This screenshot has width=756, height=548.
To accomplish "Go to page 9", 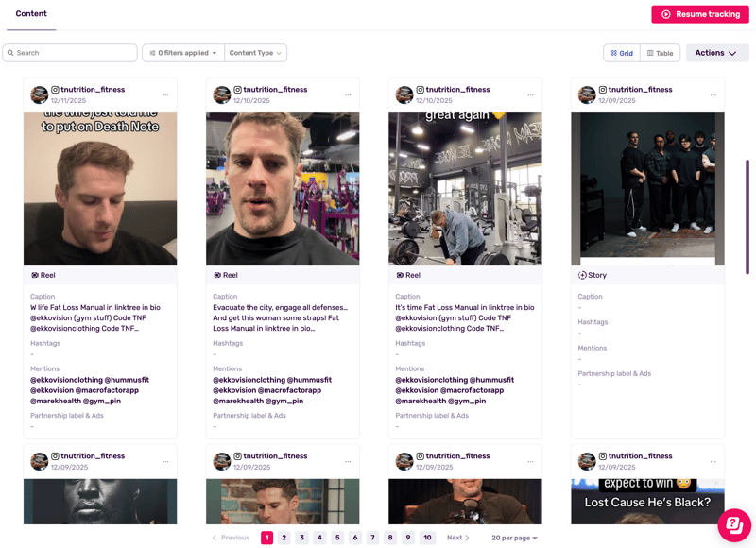I will pyautogui.click(x=408, y=538).
